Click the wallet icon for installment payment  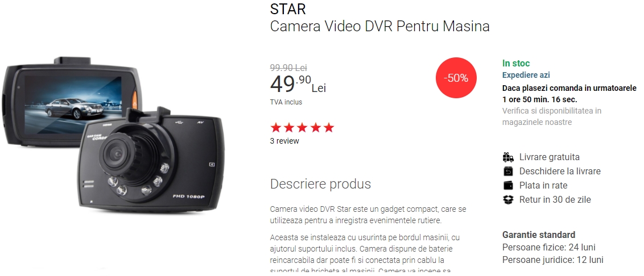coord(508,185)
